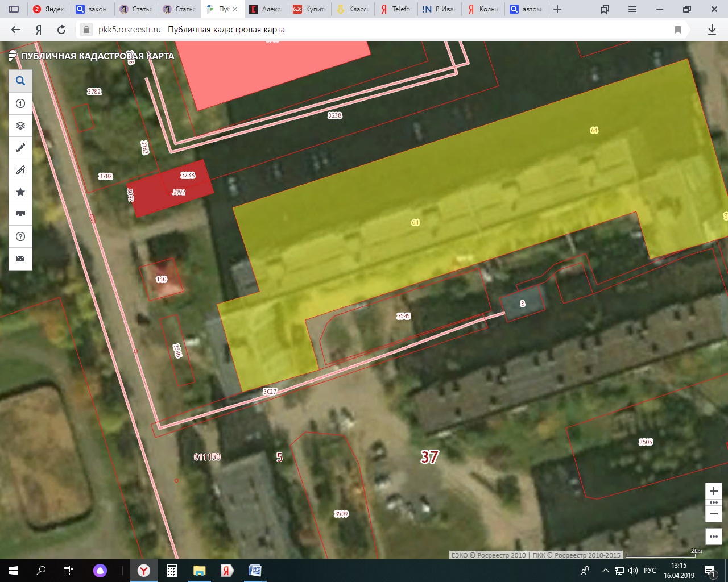The height and width of the screenshot is (582, 728).
Task: Zoom out on the map
Action: (714, 514)
